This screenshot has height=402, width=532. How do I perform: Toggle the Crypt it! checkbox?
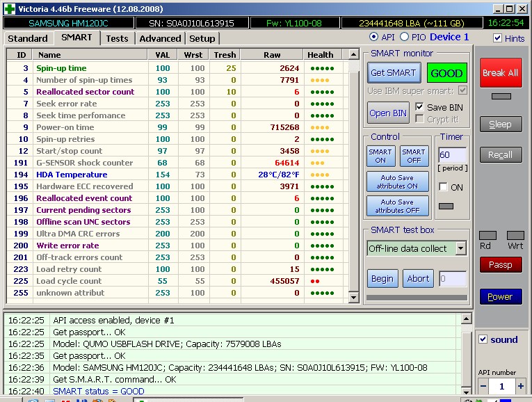419,119
